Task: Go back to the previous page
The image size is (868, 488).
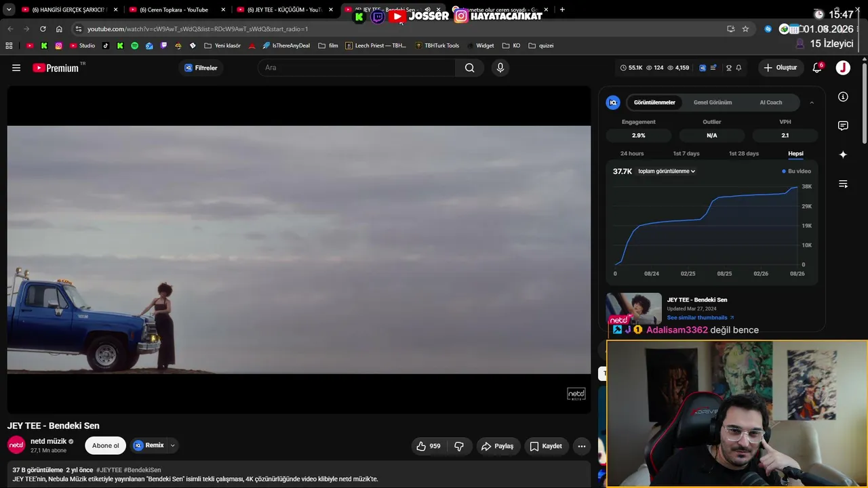Action: point(10,29)
